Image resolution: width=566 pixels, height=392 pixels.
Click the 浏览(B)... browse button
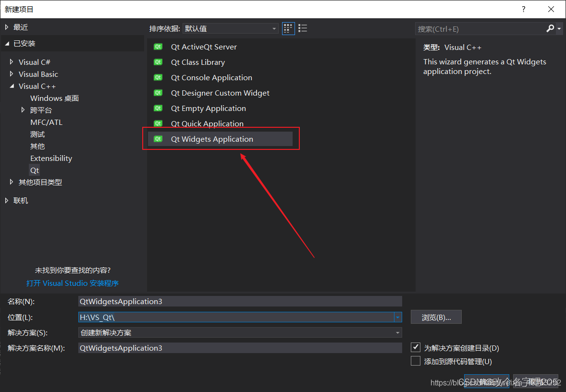pyautogui.click(x=436, y=317)
